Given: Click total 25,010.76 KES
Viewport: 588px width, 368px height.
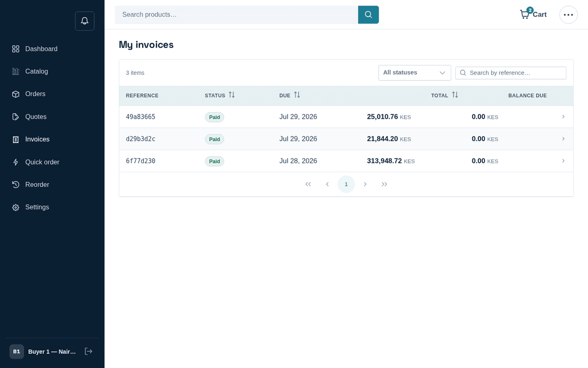Looking at the screenshot, I should 389,117.
